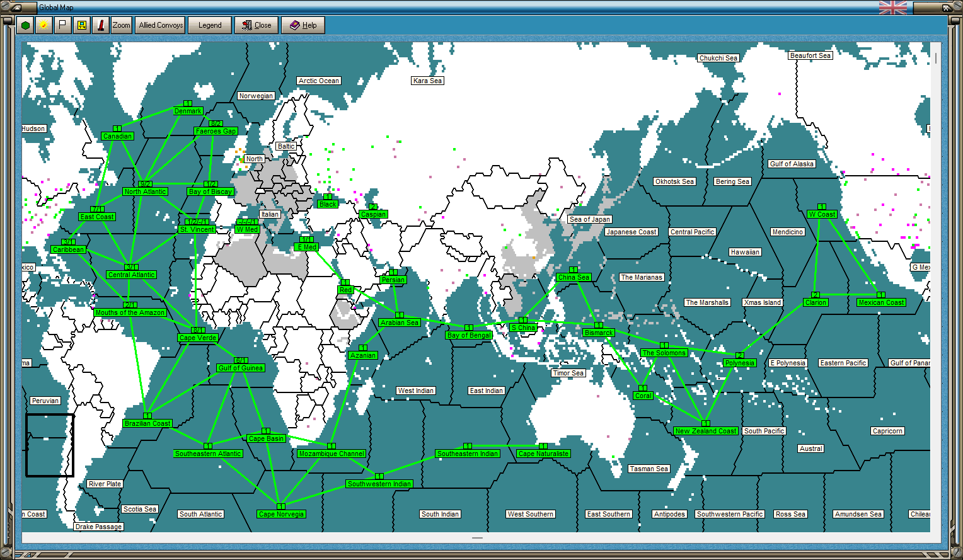
Task: Click the Arctic Ocean label on the map
Action: click(318, 81)
